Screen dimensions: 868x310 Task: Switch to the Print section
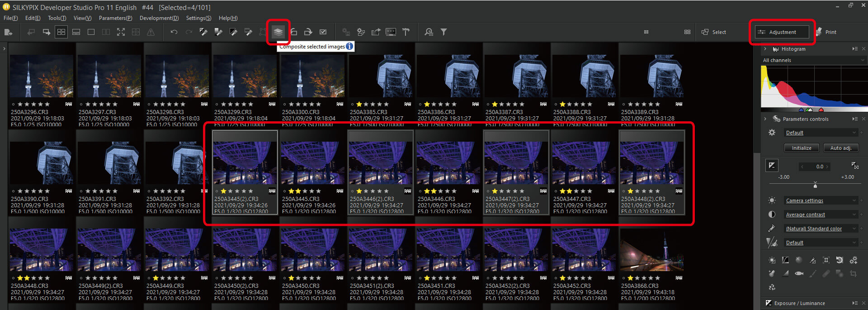(826, 32)
